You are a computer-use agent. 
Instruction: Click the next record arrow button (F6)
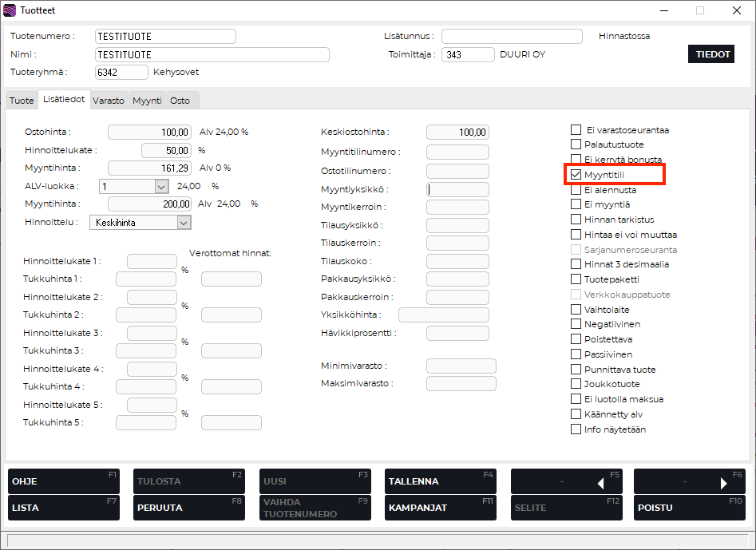689,482
